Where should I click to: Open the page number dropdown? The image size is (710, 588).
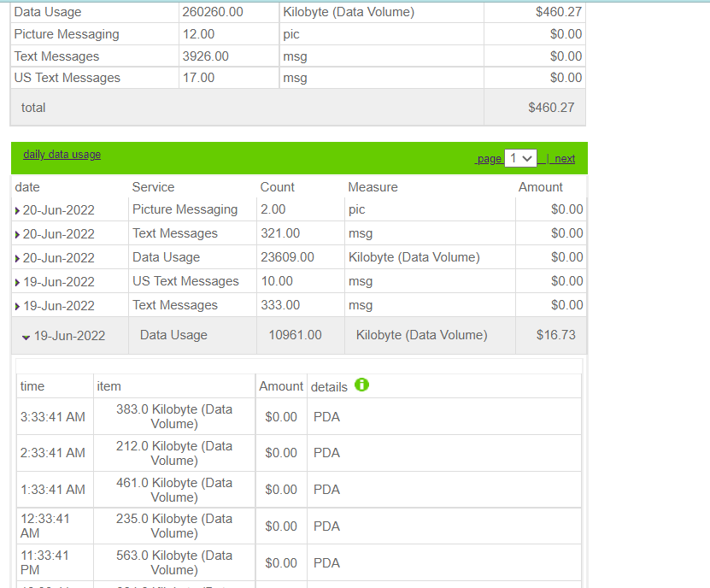click(520, 158)
